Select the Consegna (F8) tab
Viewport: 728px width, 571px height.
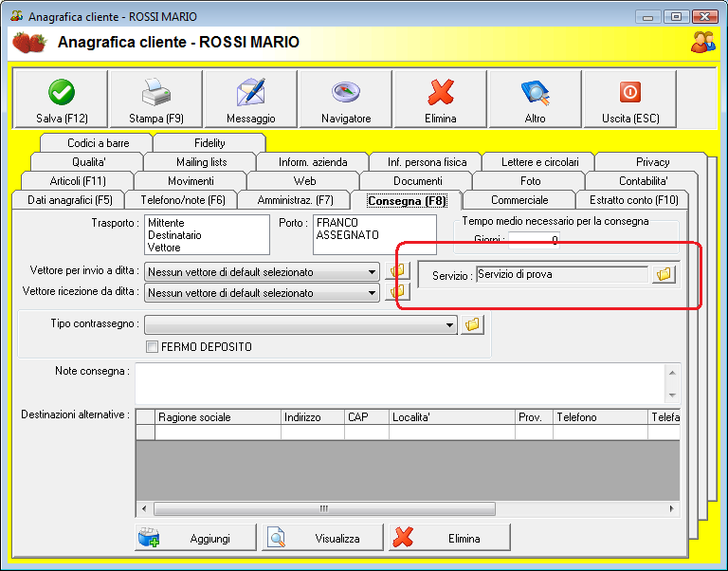coord(407,201)
